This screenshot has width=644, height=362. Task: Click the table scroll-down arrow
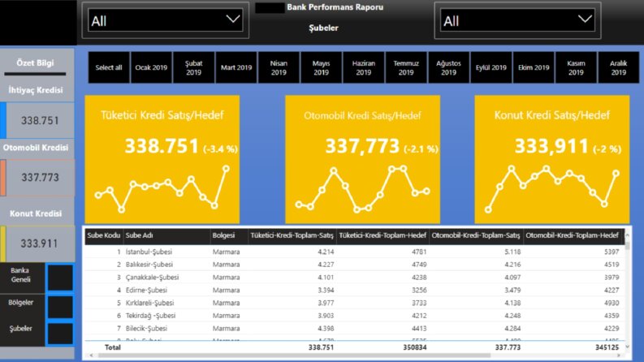627,347
